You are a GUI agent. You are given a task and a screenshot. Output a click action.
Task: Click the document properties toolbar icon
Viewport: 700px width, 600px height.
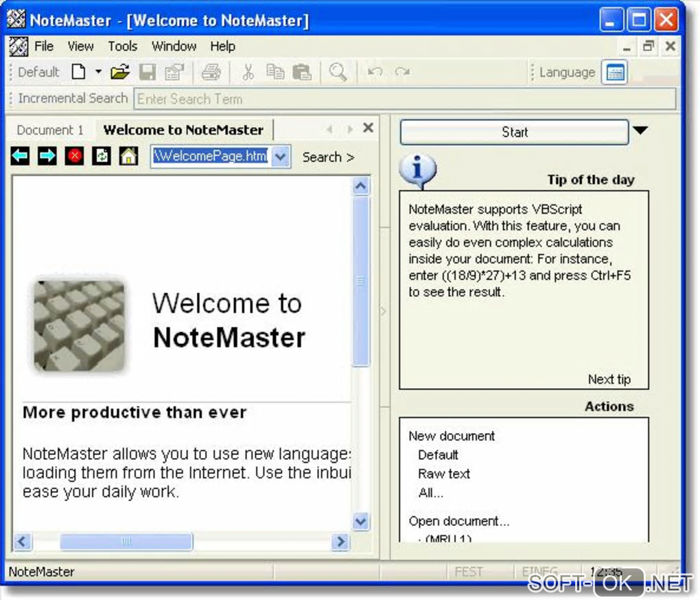pos(174,71)
